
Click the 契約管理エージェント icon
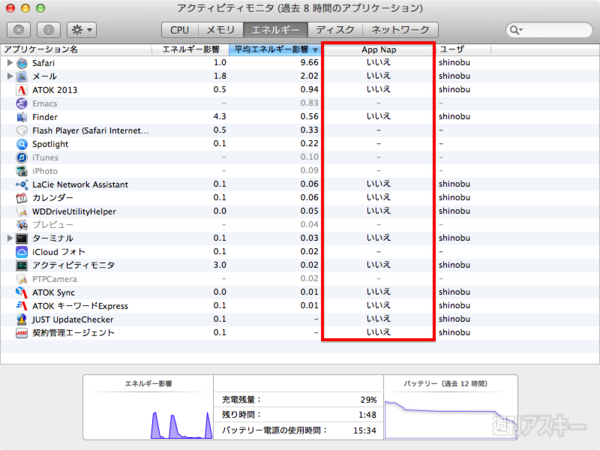(22, 333)
